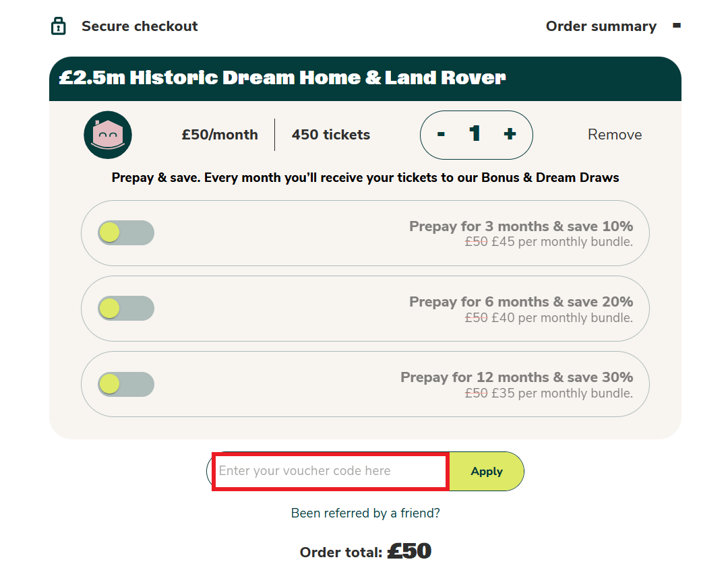728x568 pixels.
Task: Enable the 3 months prepay toggle
Action: [x=125, y=233]
